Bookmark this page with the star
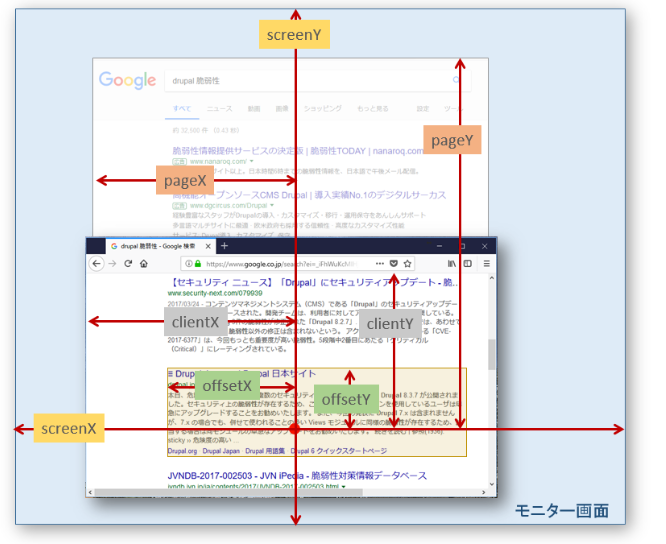The height and width of the screenshot is (544, 666). click(x=407, y=264)
